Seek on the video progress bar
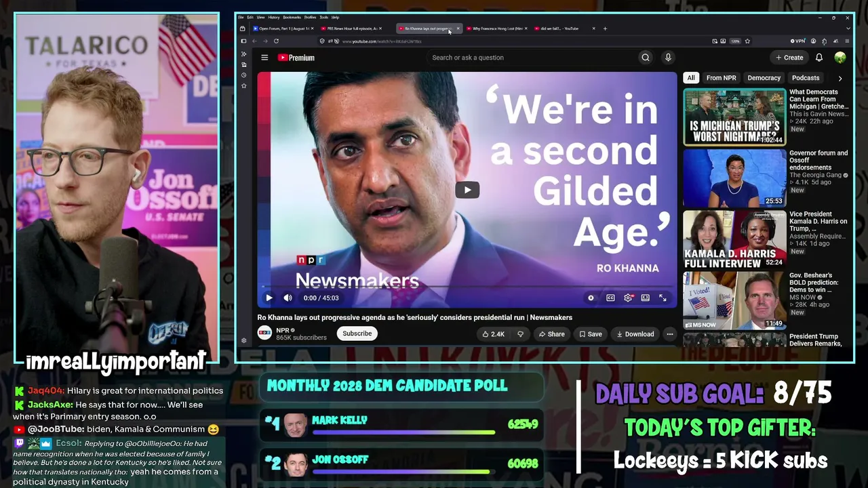Screen dimensions: 868x488 [x=467, y=287]
